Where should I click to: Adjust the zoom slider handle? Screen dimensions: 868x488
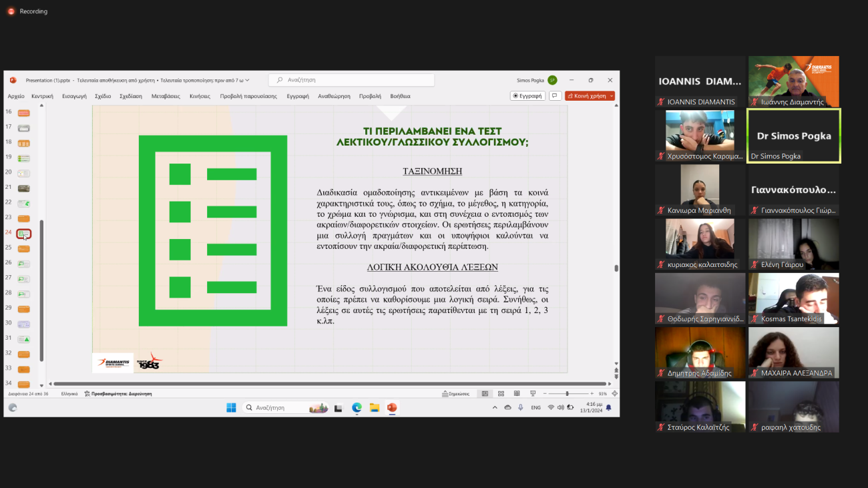coord(567,394)
